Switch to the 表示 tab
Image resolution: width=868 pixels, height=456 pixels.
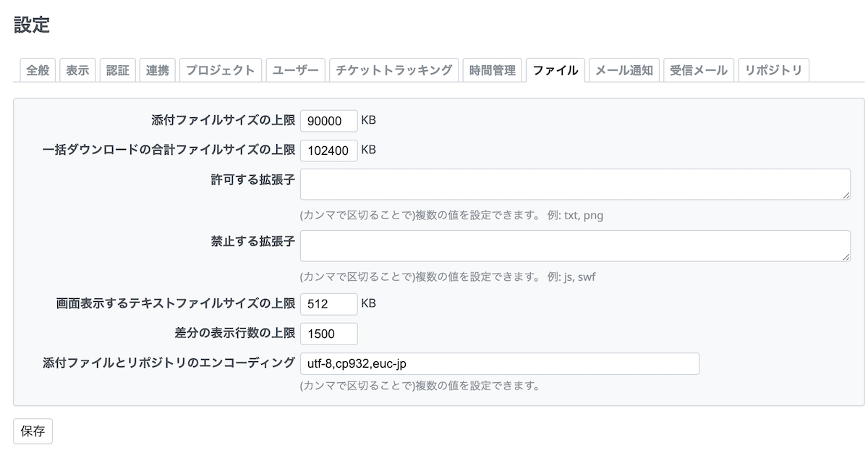pos(77,70)
